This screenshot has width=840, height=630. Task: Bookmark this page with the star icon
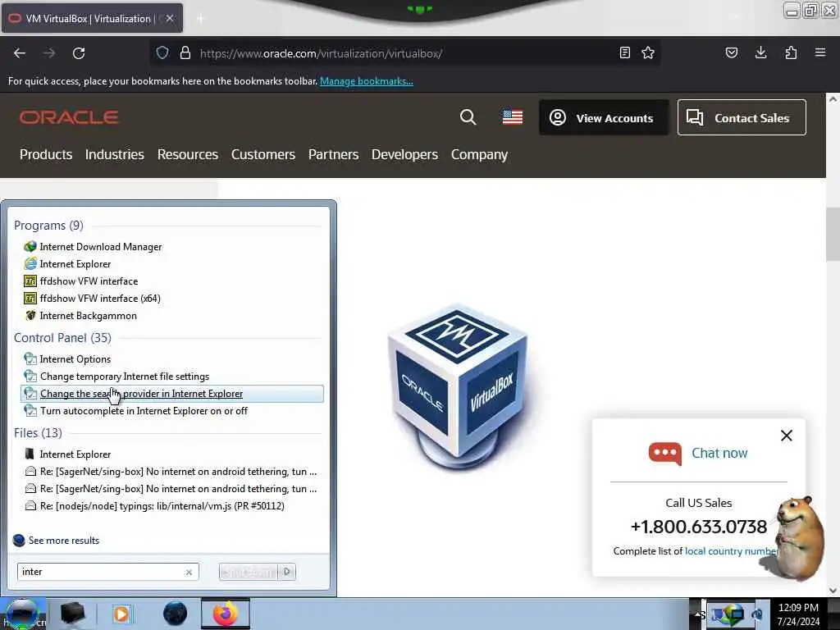648,52
